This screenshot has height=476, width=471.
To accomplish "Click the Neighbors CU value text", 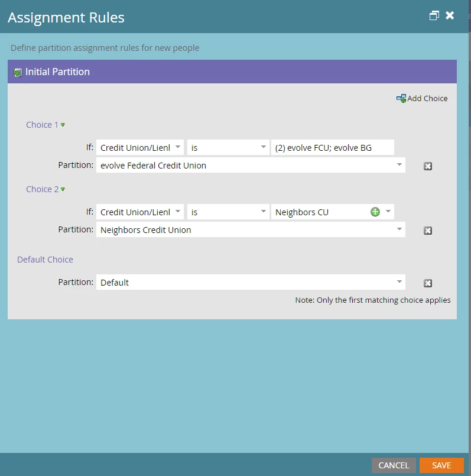I will click(301, 212).
